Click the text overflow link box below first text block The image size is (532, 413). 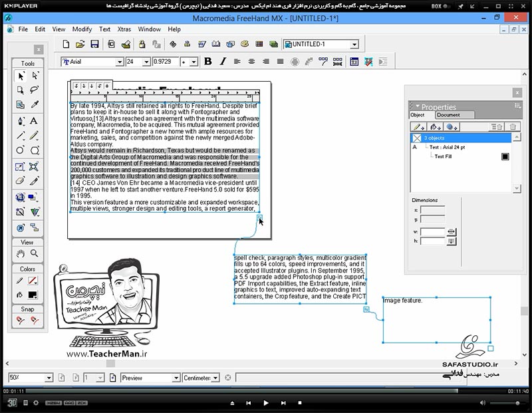point(259,217)
